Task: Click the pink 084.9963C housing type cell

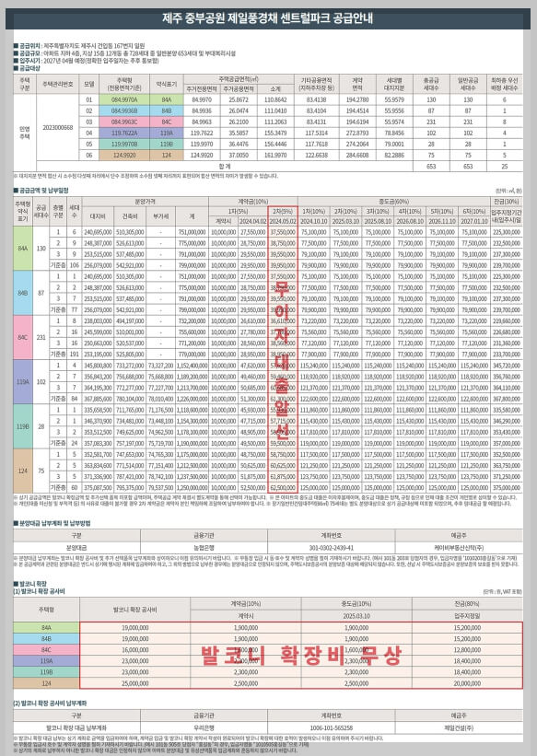Action: coord(124,122)
